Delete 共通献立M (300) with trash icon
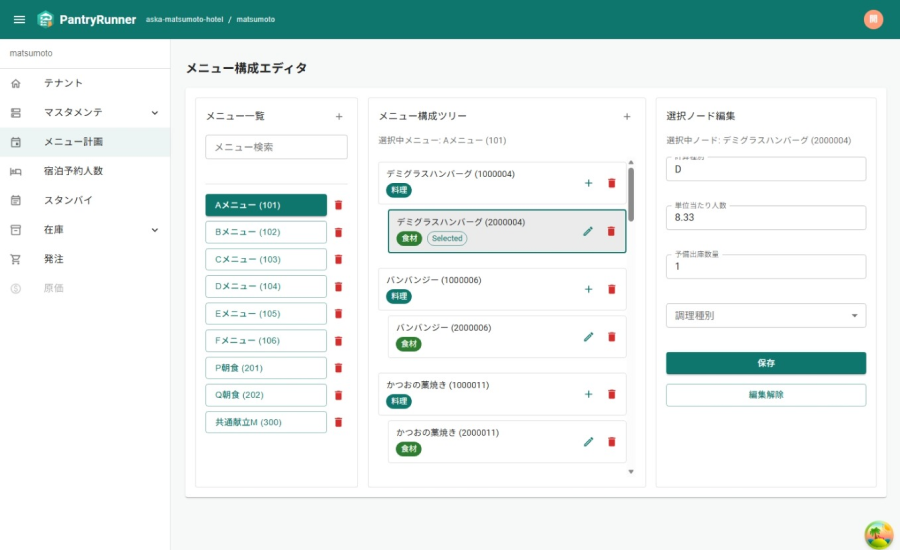This screenshot has height=550, width=900. [x=339, y=422]
